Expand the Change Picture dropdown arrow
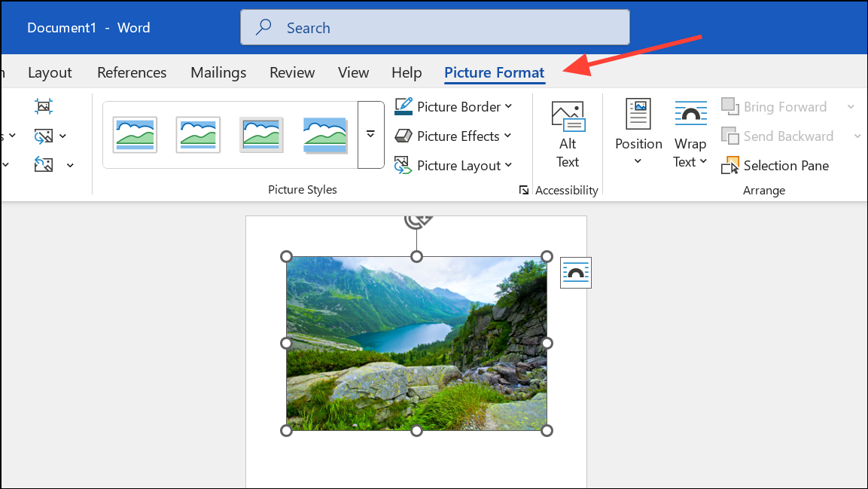The width and height of the screenshot is (868, 489). (x=62, y=136)
